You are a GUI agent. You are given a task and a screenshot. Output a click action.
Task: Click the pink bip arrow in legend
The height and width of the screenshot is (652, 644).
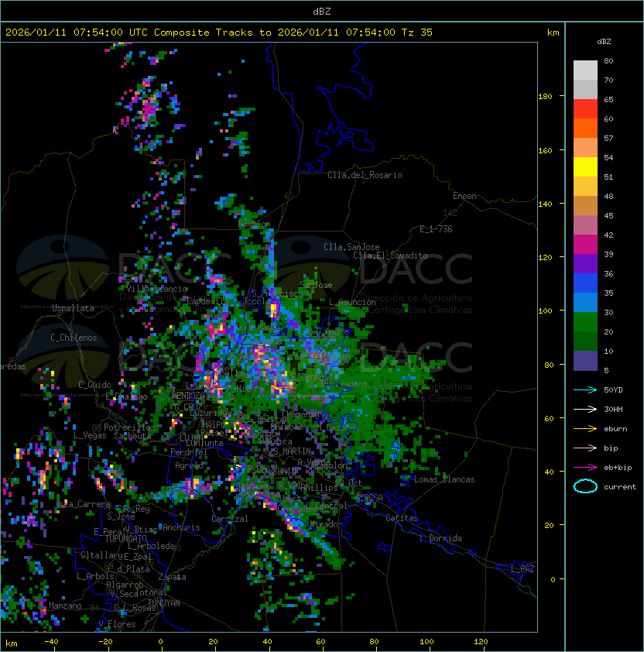[x=585, y=448]
